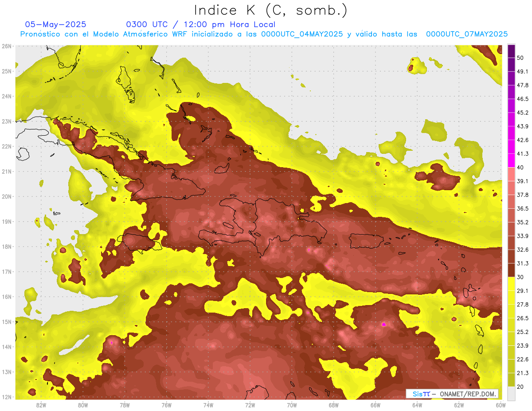
Task: Click the "42.6" value on the color scale
Action: click(x=522, y=140)
